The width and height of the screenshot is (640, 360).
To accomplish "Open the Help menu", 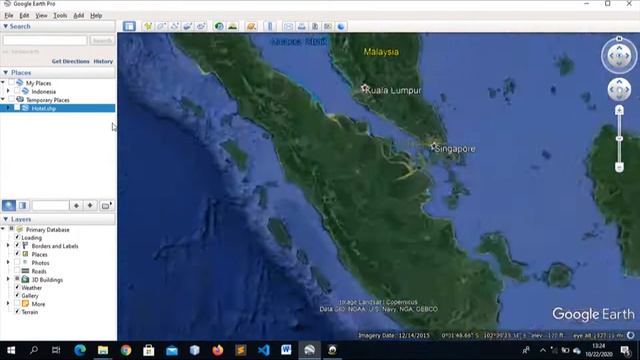I will 96,16.
